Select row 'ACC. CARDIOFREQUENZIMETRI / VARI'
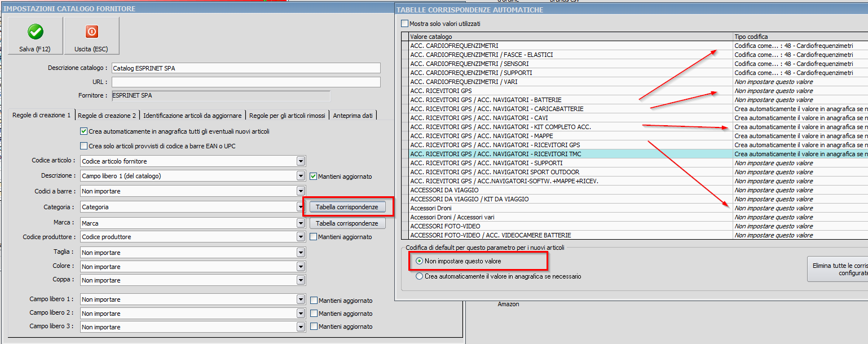868x344 pixels. pos(634,82)
